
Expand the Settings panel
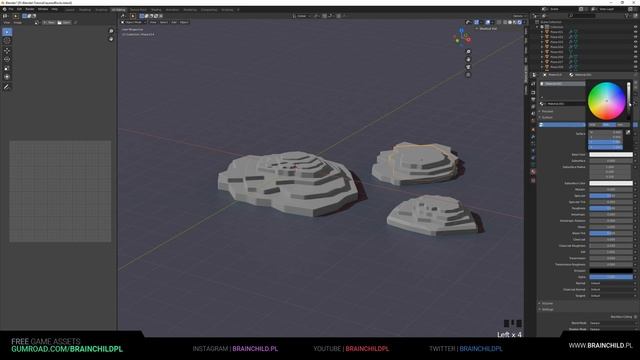coord(547,309)
